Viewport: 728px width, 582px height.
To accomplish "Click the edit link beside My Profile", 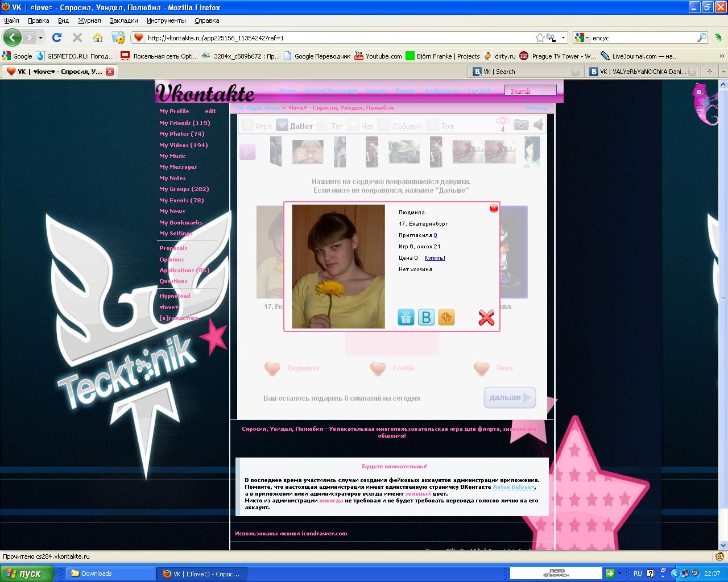I will (x=210, y=111).
